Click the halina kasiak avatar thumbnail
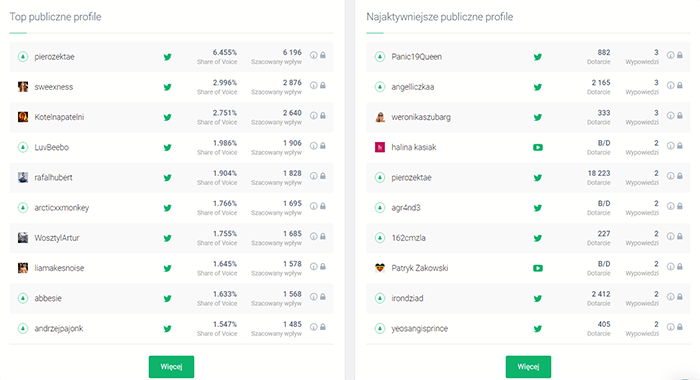The height and width of the screenshot is (380, 700). click(x=380, y=147)
